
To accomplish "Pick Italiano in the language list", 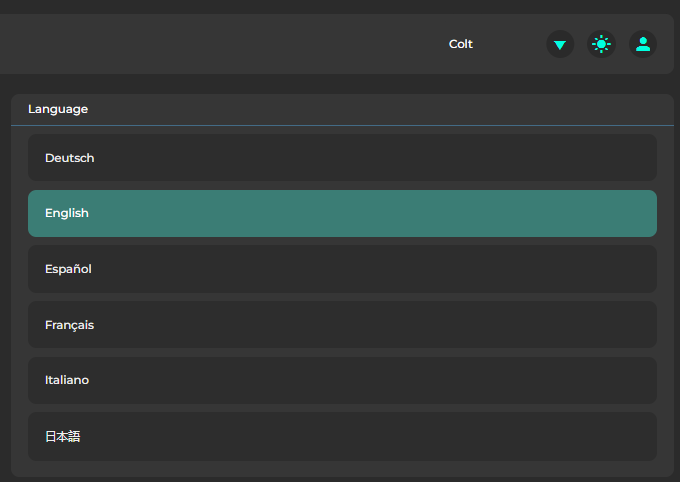I will point(342,380).
